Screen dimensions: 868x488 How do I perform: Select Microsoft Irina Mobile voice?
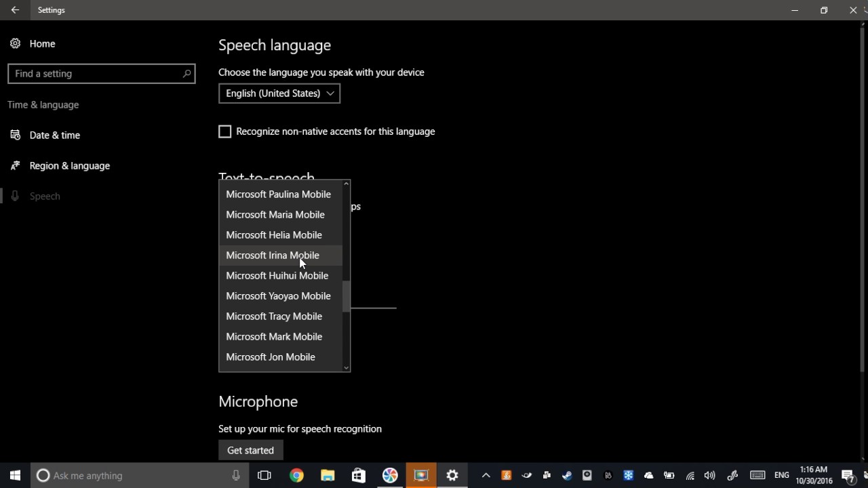click(x=281, y=256)
